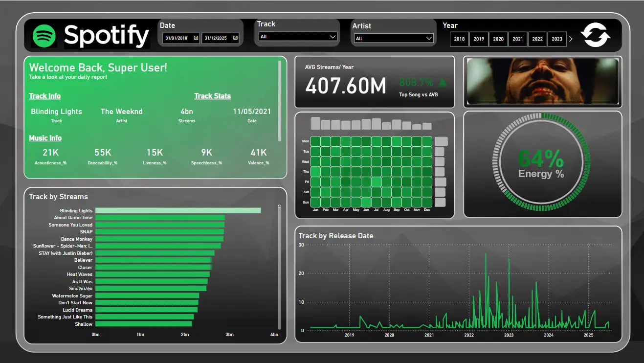Select the 2018 year filter
This screenshot has height=363, width=644.
coord(459,39)
